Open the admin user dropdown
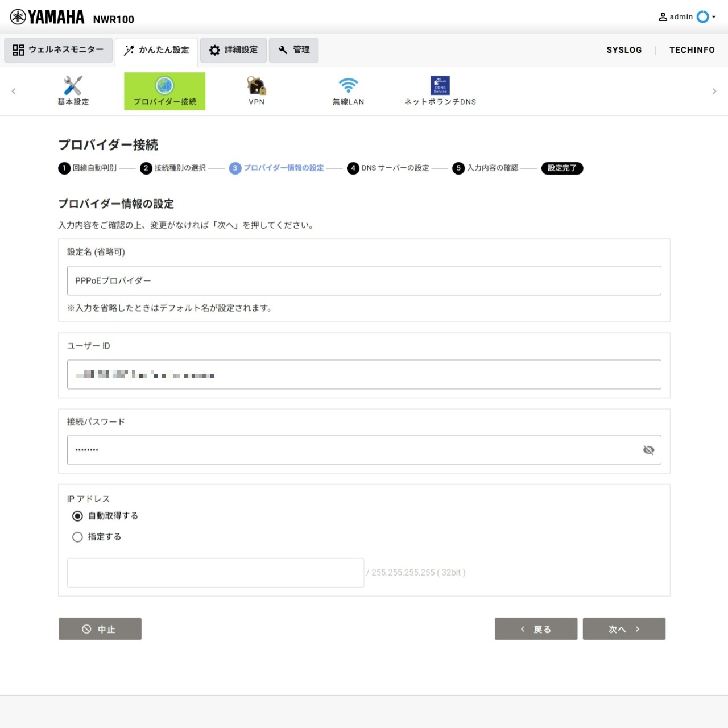Screen dimensions: 728x728 click(x=687, y=17)
